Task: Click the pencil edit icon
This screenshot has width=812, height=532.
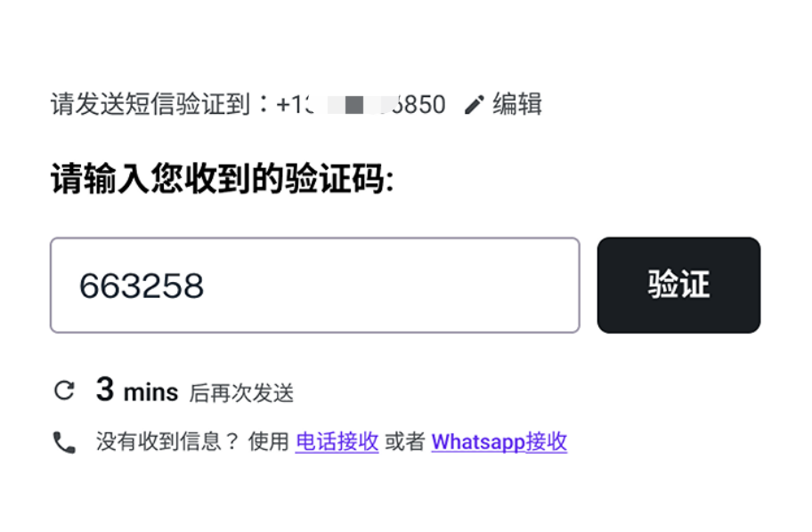Action: click(474, 104)
